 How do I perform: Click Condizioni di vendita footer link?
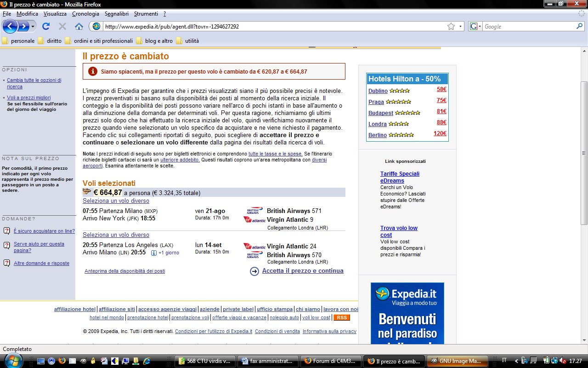(277, 331)
